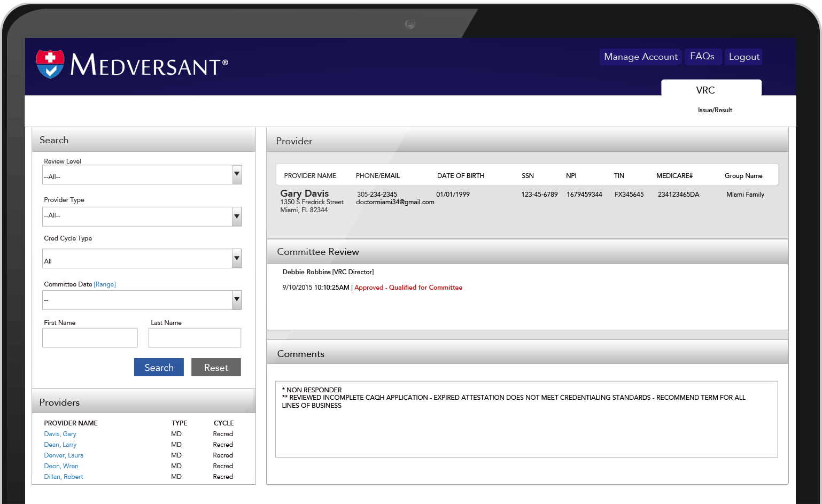This screenshot has height=504, width=822.
Task: Expand the Committee Date selector
Action: click(236, 299)
